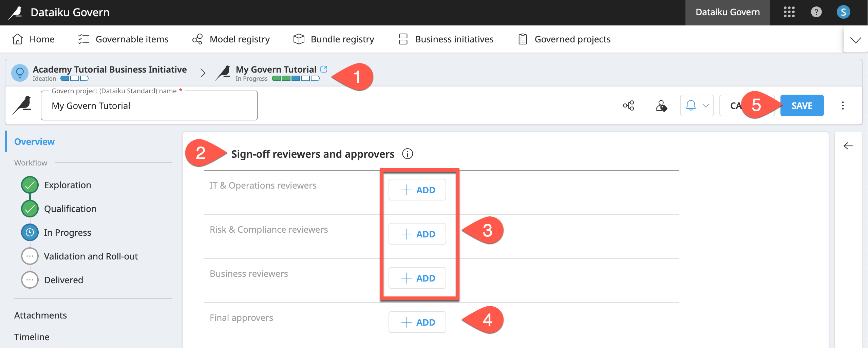This screenshot has height=348, width=868.
Task: Click Risk & Compliance reviewers label
Action: tap(269, 229)
